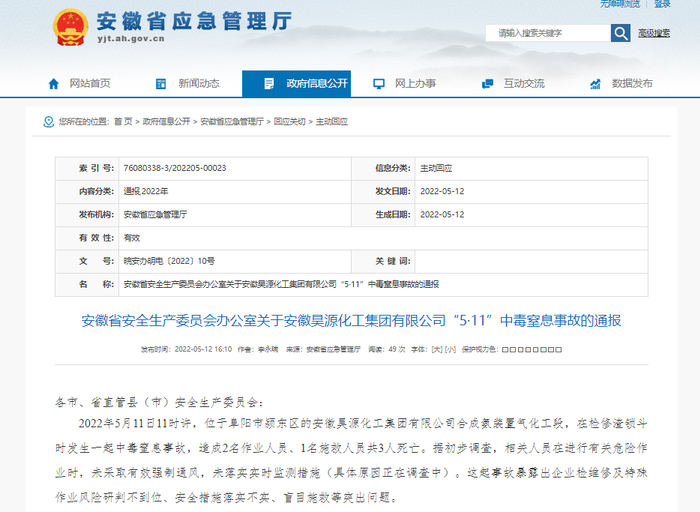Open 高级搜索 advanced search link
Image resolution: width=700 pixels, height=512 pixels.
click(654, 33)
